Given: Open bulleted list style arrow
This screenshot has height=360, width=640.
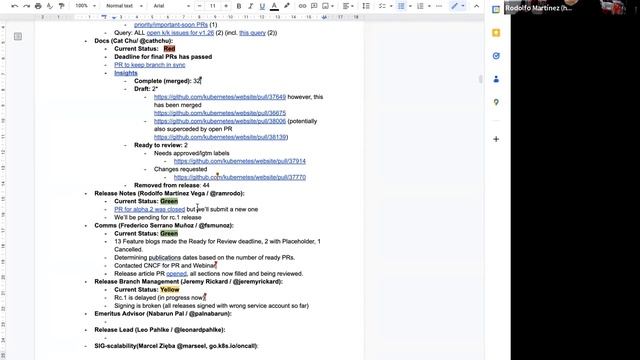Looking at the screenshot, I should pyautogui.click(x=410, y=6).
